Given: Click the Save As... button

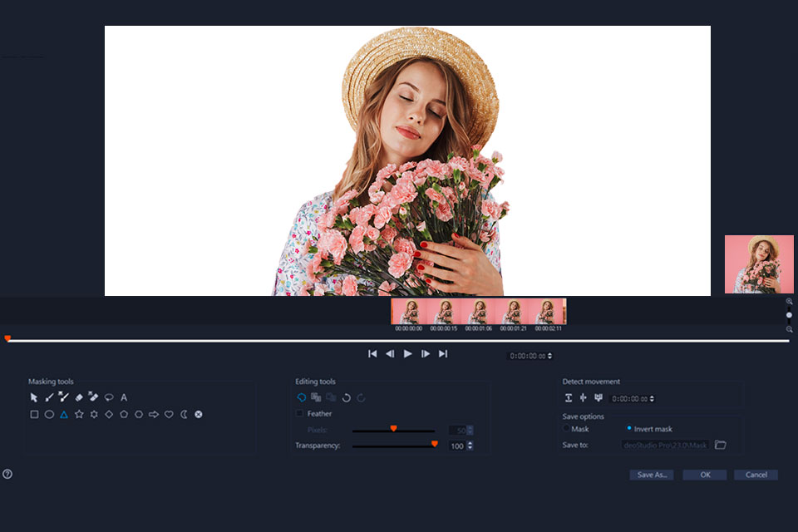Looking at the screenshot, I should coord(651,475).
